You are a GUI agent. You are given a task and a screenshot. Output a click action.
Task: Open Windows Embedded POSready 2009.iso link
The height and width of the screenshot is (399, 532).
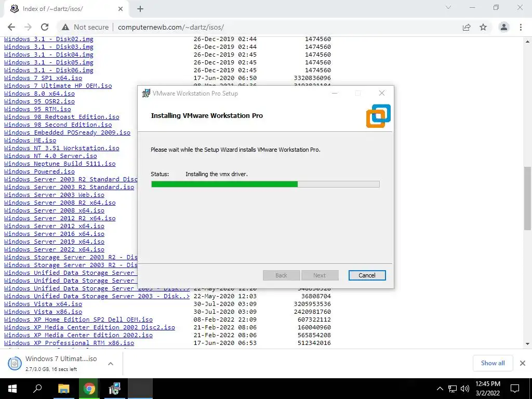click(67, 132)
